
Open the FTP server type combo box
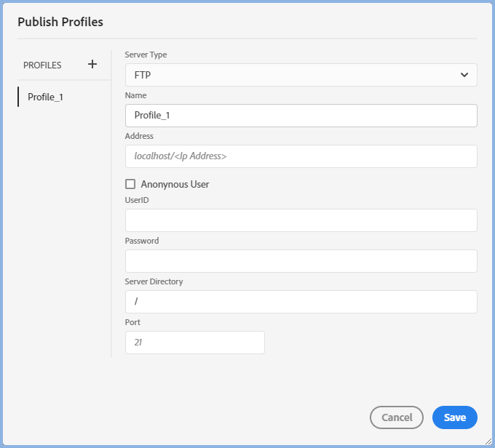[291, 75]
